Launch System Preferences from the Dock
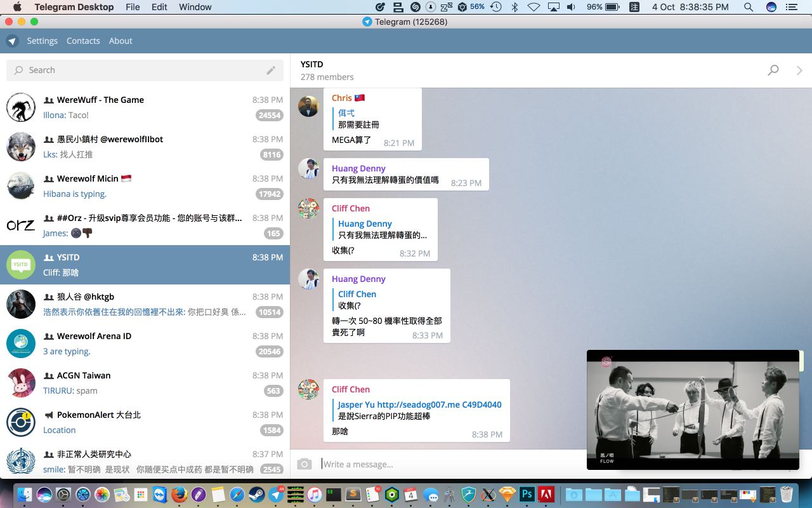Image resolution: width=812 pixels, height=508 pixels. tap(63, 494)
